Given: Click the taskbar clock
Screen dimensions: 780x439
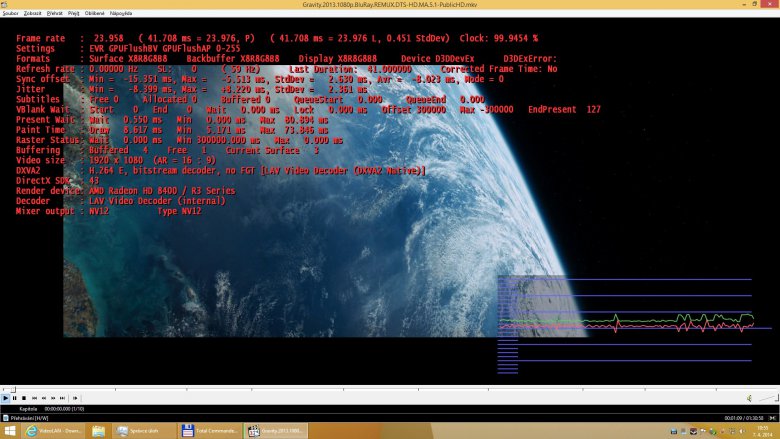Looking at the screenshot, I should pos(762,431).
